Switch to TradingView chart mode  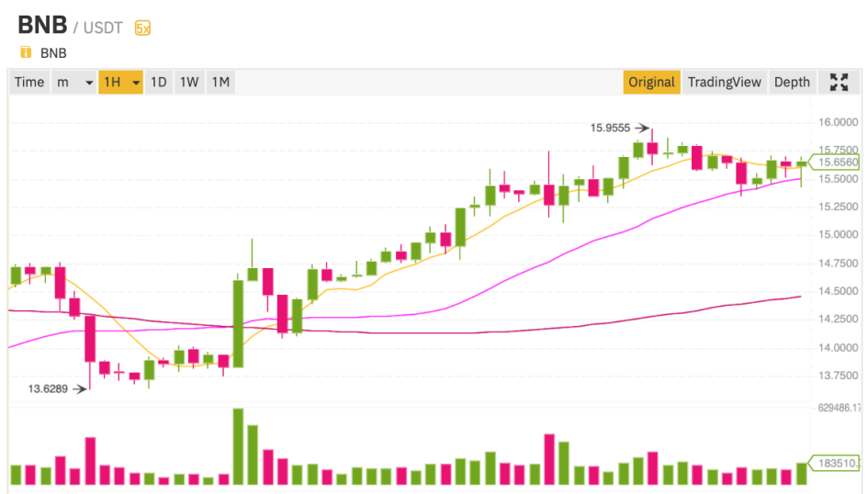click(x=725, y=83)
